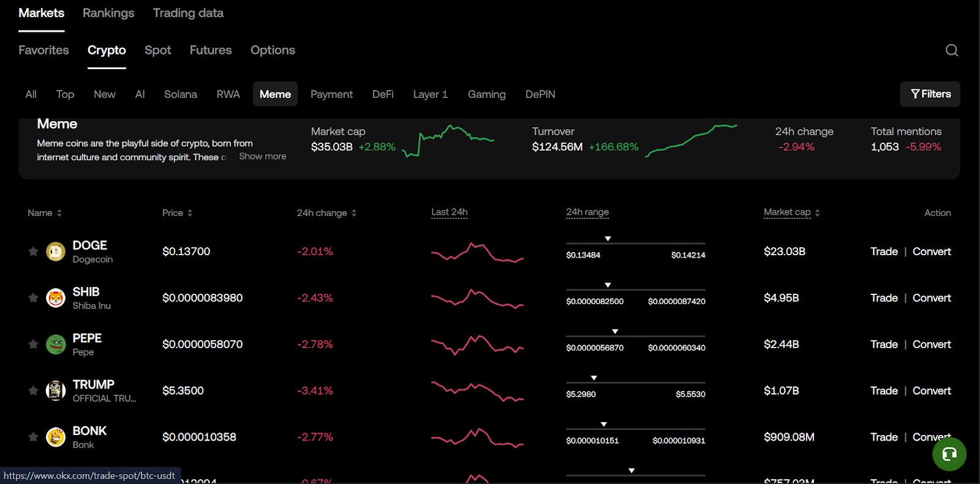This screenshot has height=484, width=980.
Task: Open the Filters button
Action: [x=930, y=94]
